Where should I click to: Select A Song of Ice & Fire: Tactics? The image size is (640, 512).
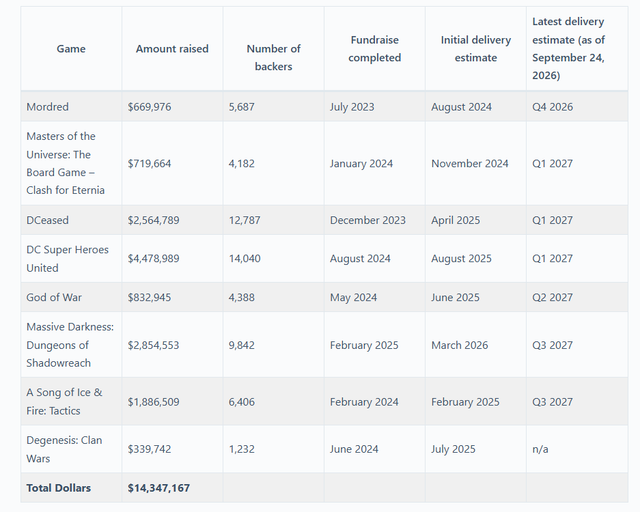pyautogui.click(x=64, y=401)
